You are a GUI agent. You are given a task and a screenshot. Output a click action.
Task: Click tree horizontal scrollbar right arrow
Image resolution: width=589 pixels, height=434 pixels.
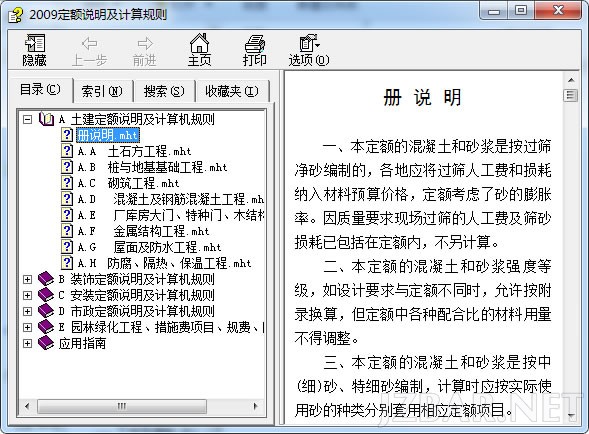(x=255, y=406)
